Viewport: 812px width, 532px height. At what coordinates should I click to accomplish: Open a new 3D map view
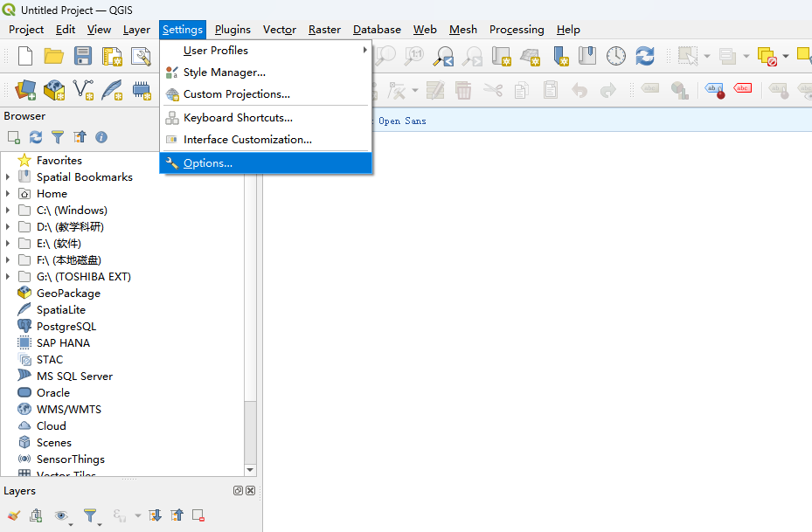coord(531,56)
